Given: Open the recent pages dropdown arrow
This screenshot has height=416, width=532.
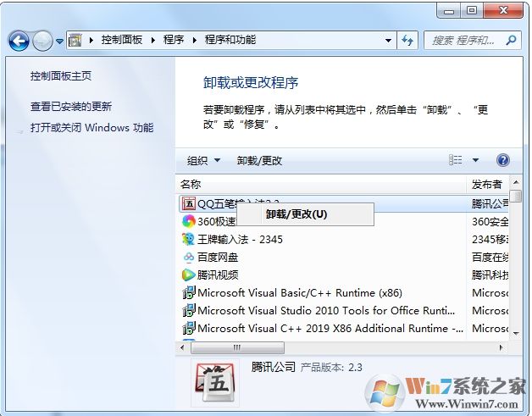Looking at the screenshot, I should point(59,41).
